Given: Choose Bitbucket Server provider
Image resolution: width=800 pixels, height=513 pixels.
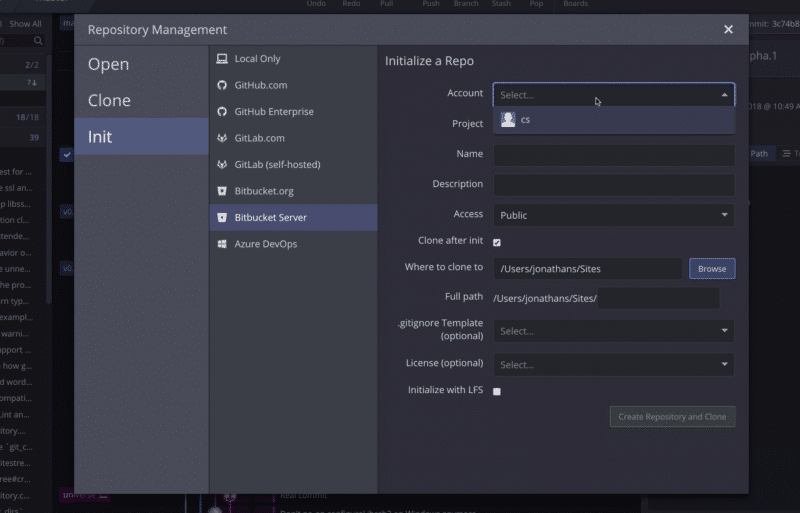Looking at the screenshot, I should (293, 217).
